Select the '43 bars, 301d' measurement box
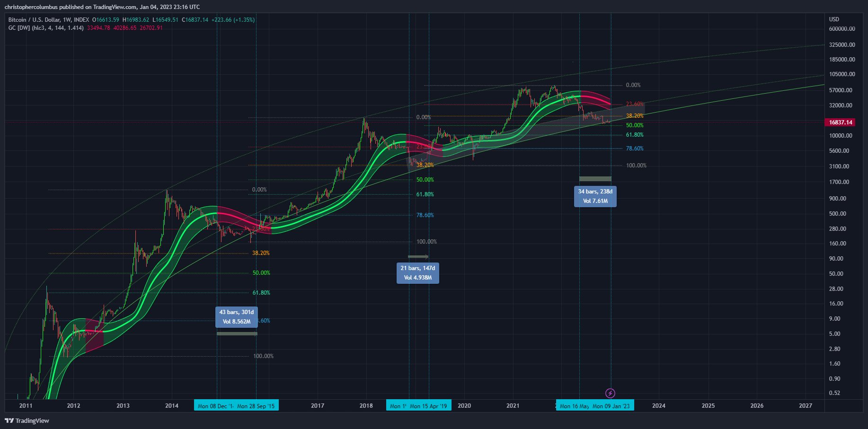Screen dimensions: 868x429 [237, 317]
